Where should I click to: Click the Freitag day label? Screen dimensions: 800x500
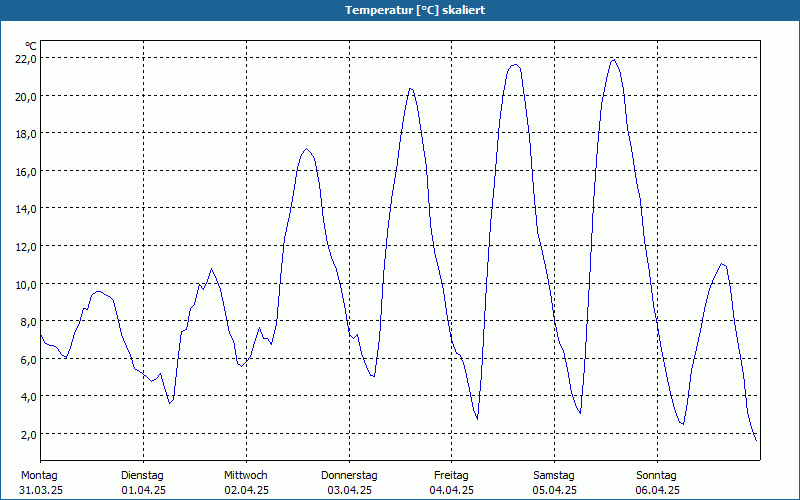[451, 476]
